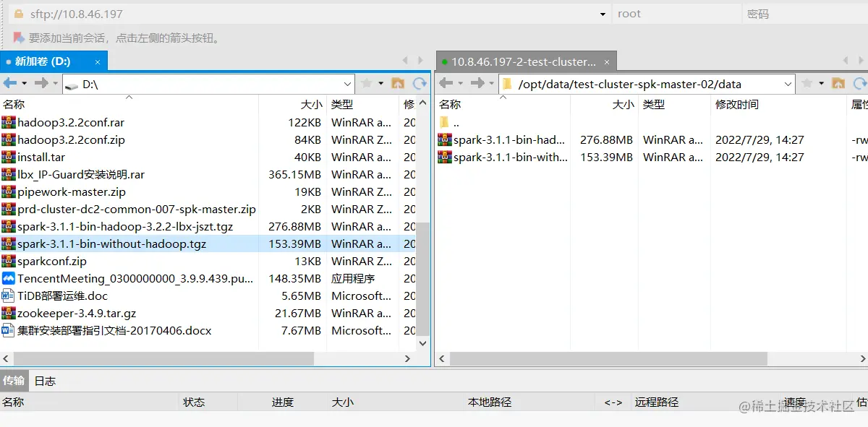
Task: Click the 密码 password field
Action: tap(804, 14)
